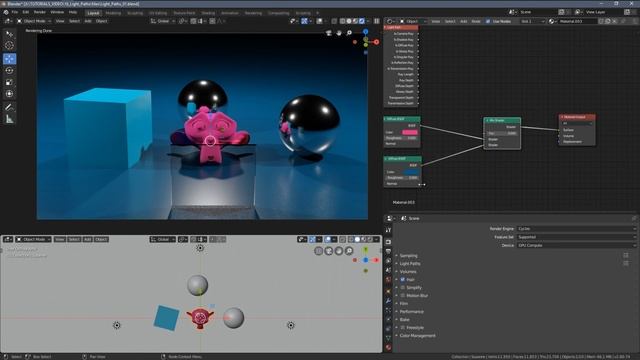Open the Active Tool properties tab

point(388,230)
